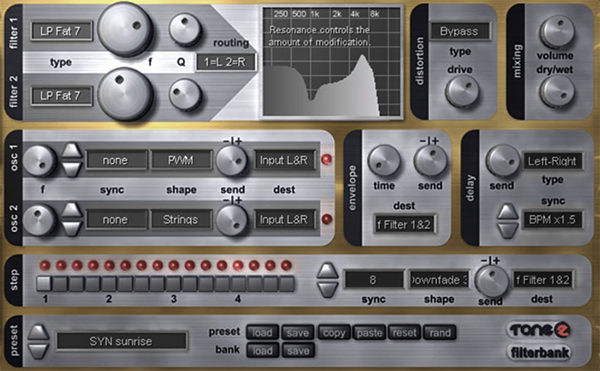Select the next preset with the down arrow

(x=38, y=351)
